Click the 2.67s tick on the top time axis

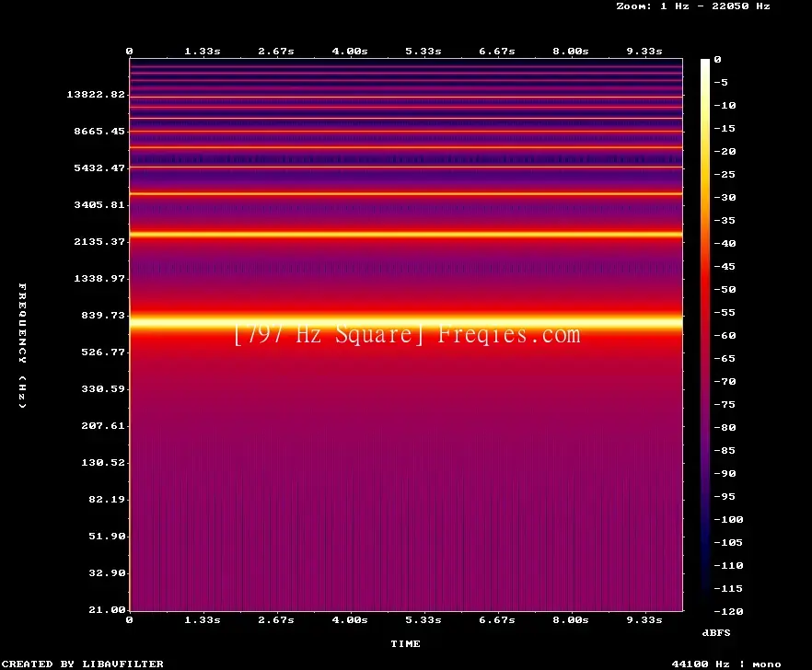(276, 51)
